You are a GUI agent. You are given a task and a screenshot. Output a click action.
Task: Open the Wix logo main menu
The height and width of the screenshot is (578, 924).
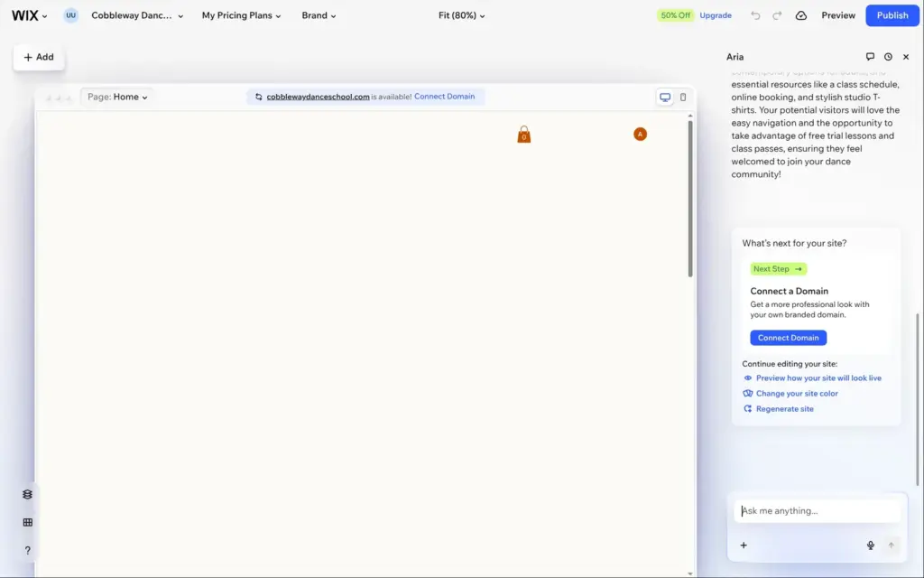click(x=29, y=16)
